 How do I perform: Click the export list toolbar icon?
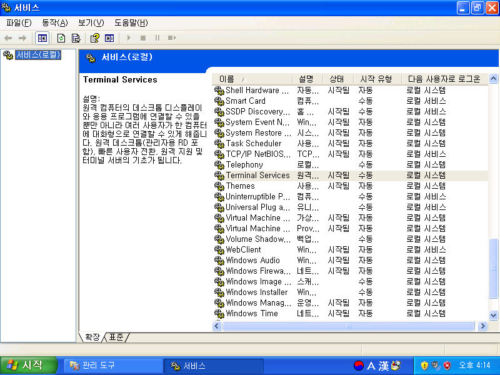point(76,38)
